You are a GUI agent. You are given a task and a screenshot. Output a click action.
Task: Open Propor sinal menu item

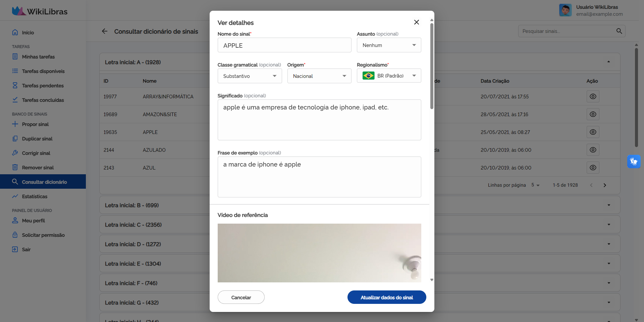coord(43,124)
